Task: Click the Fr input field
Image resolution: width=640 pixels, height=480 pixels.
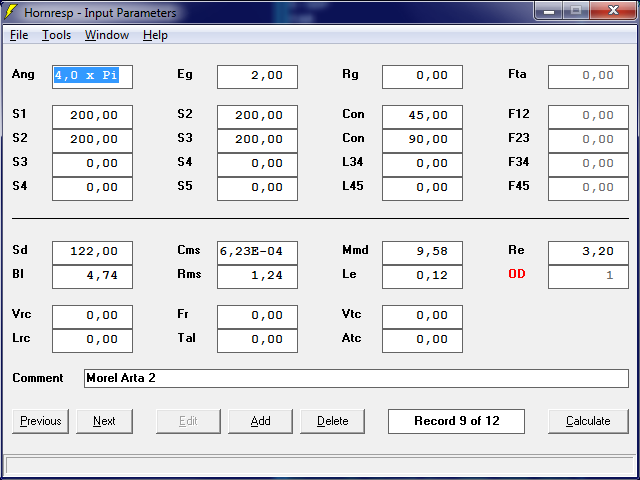Action: click(257, 316)
